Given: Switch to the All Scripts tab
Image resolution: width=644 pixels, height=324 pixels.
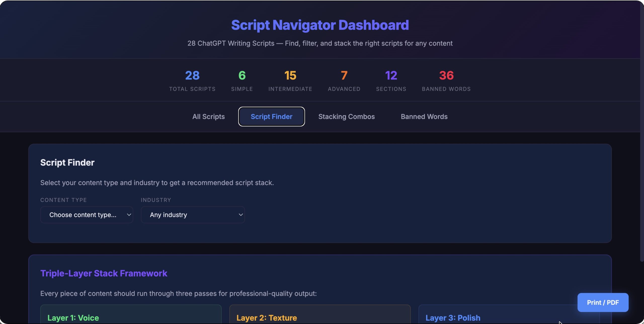Looking at the screenshot, I should coord(208,117).
